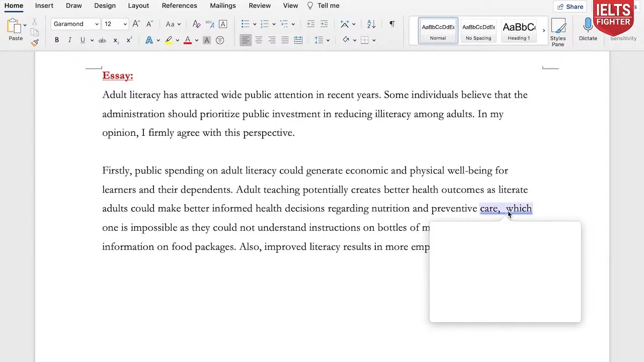
Task: Expand the styles gallery arrow
Action: pyautogui.click(x=543, y=31)
